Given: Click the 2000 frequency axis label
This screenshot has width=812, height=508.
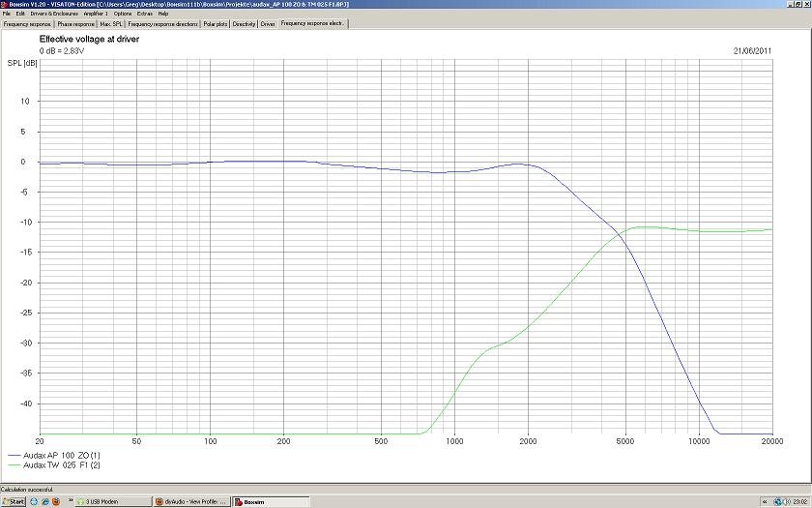Looking at the screenshot, I should pyautogui.click(x=528, y=441).
